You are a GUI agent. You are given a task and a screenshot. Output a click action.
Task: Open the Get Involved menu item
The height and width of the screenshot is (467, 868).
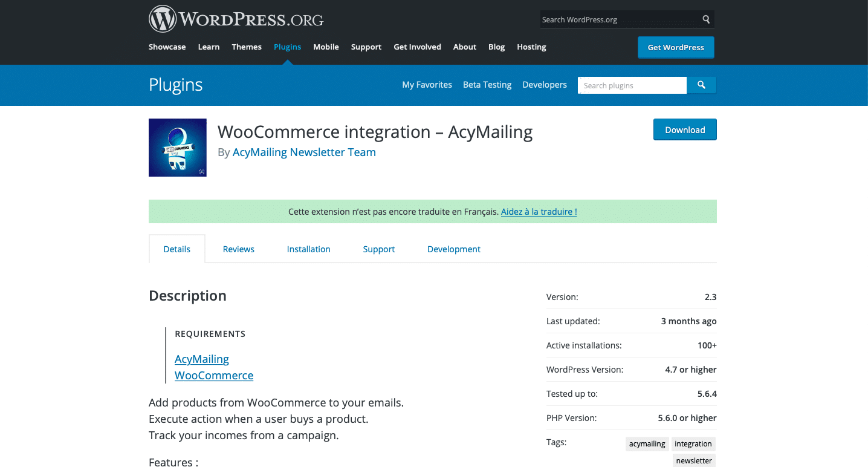417,47
